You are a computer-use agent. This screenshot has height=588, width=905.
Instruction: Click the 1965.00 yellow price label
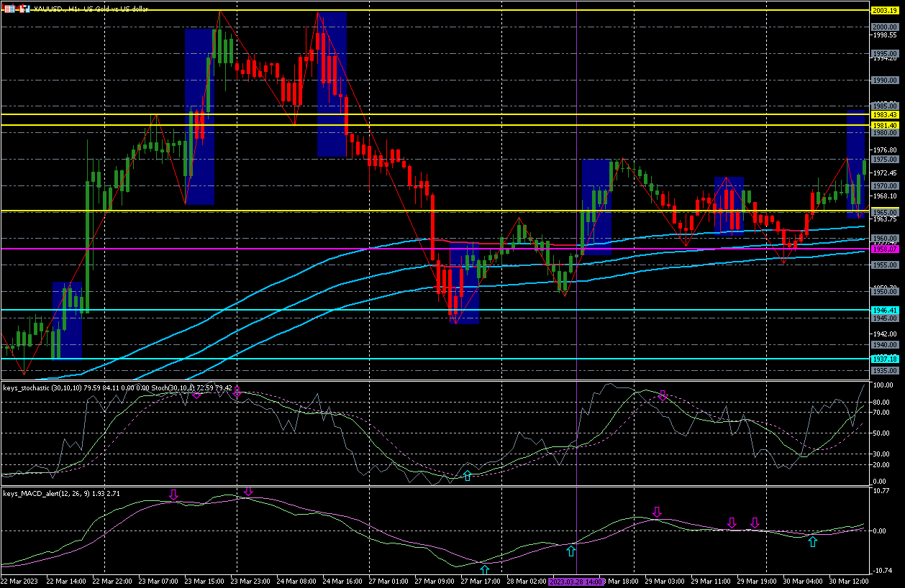click(883, 212)
